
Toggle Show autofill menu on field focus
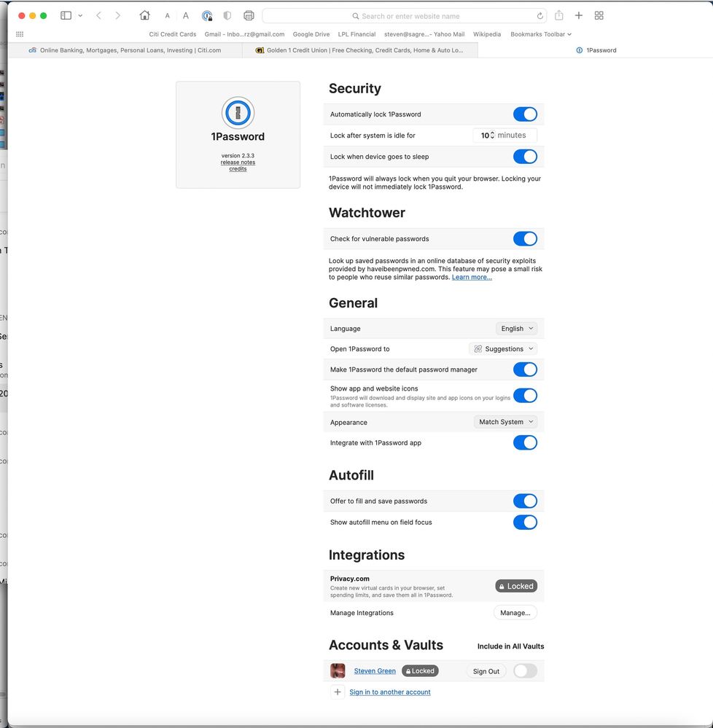coord(525,522)
